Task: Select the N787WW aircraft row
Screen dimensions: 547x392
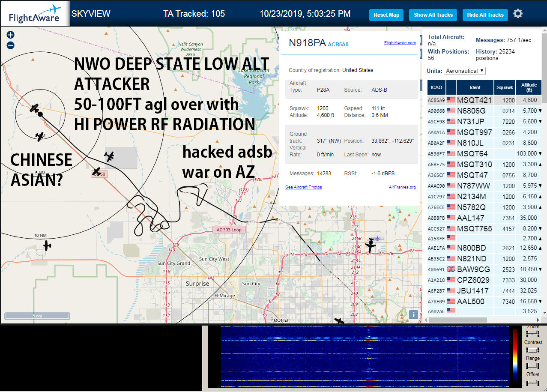Action: coord(484,186)
